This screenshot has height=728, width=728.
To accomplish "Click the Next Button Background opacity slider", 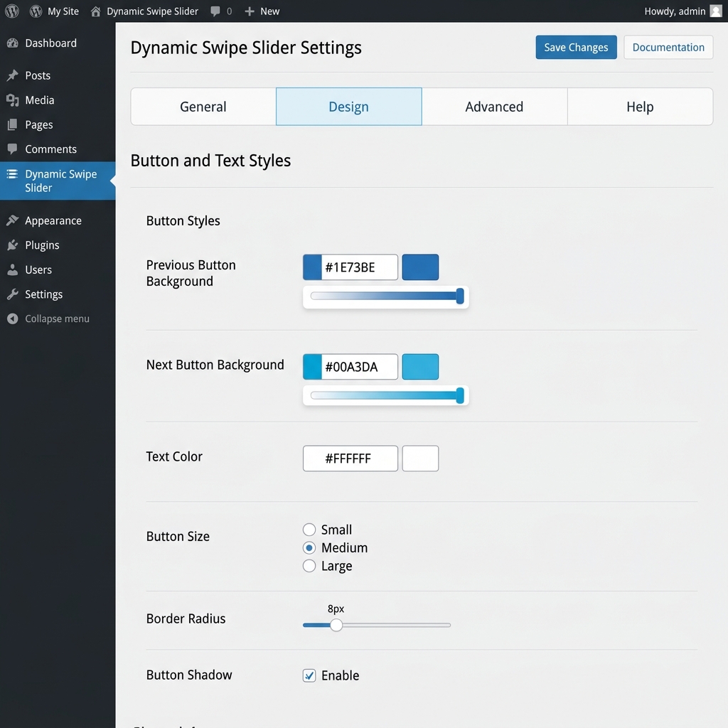I will [386, 395].
